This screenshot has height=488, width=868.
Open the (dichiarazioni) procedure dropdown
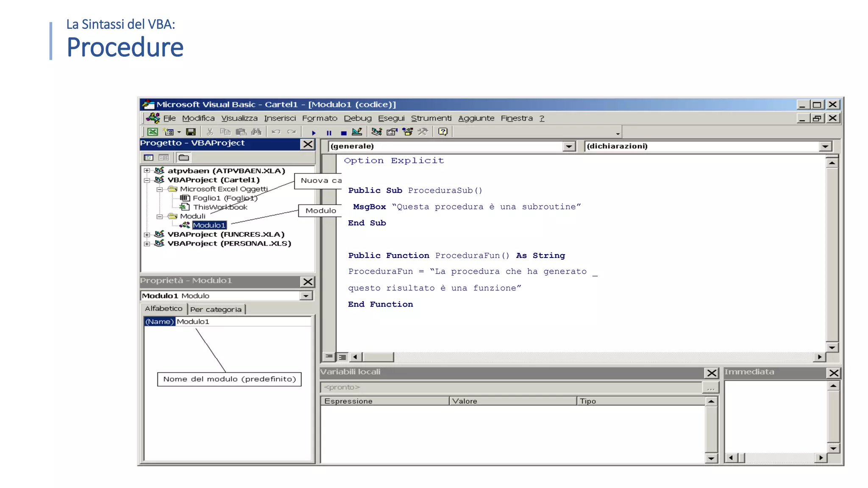coord(825,147)
